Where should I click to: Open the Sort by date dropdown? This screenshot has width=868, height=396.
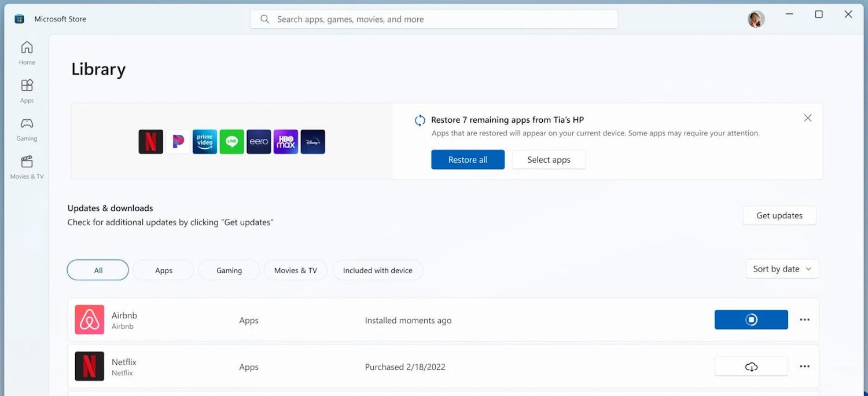point(782,269)
